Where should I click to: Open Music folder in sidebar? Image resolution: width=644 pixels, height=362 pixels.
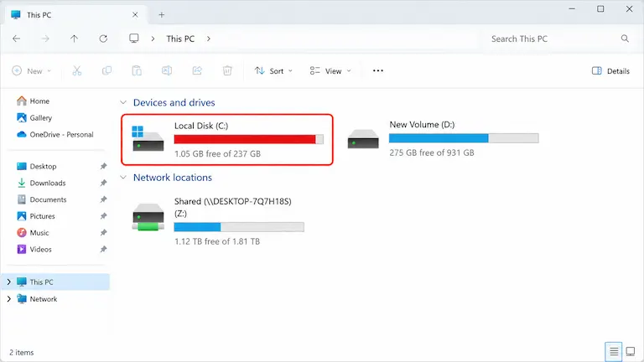[33, 233]
